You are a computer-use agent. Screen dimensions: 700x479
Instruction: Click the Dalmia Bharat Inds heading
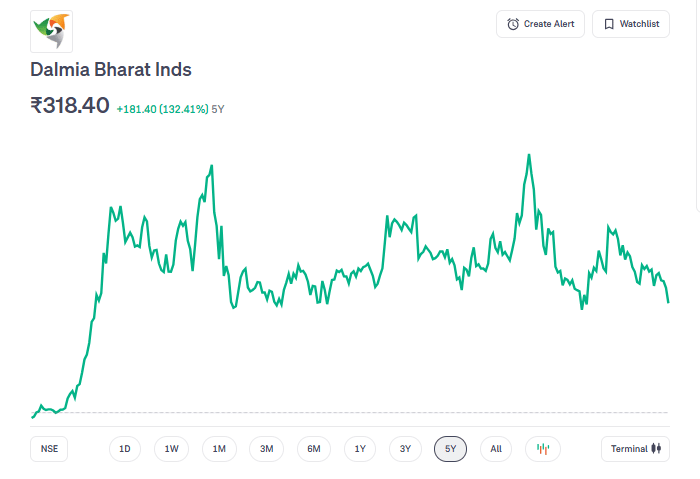click(x=111, y=70)
